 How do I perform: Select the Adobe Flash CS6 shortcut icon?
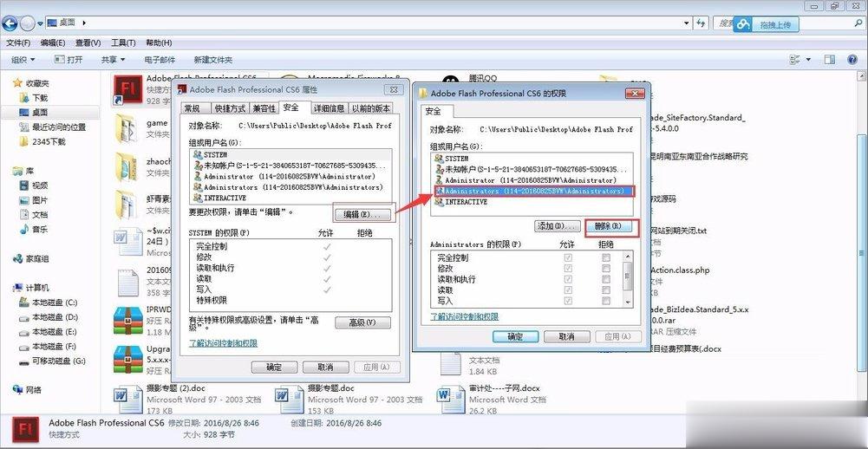coord(127,89)
